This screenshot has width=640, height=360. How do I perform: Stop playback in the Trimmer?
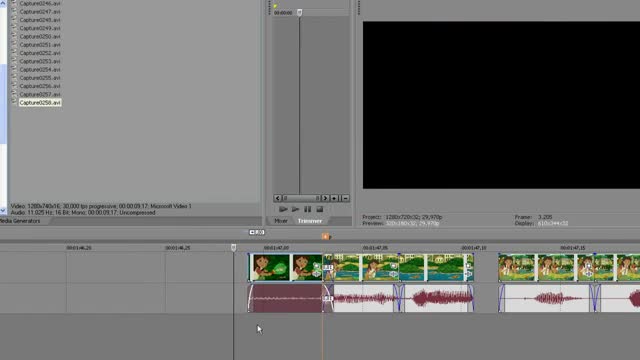[320, 209]
